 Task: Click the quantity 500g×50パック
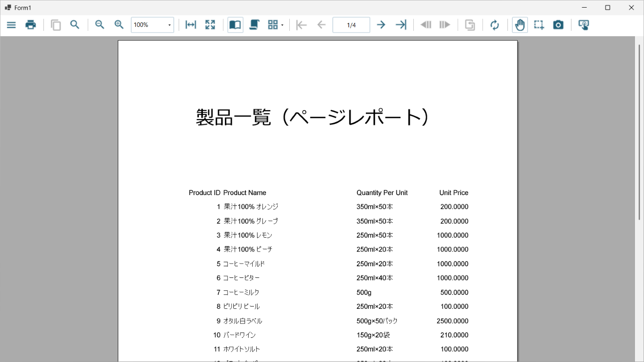point(377,321)
